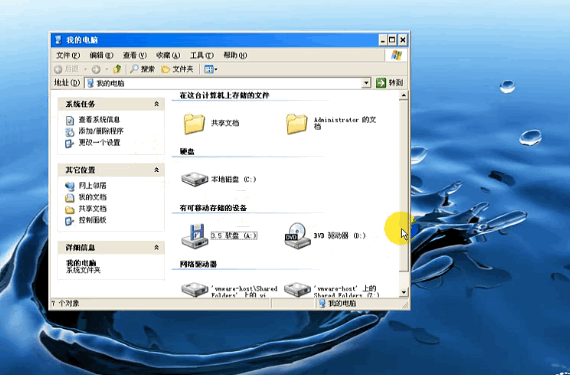
Task: Open 控制面板 link
Action: (92, 220)
